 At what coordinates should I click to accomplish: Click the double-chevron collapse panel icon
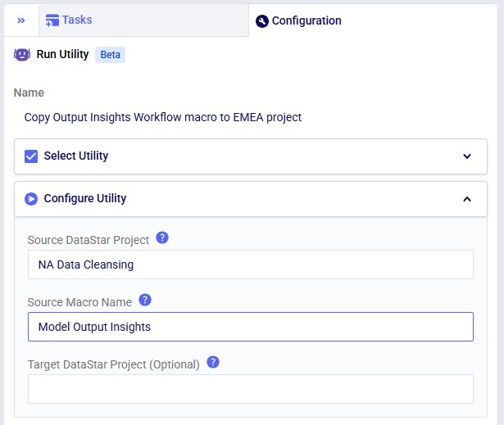[x=21, y=20]
